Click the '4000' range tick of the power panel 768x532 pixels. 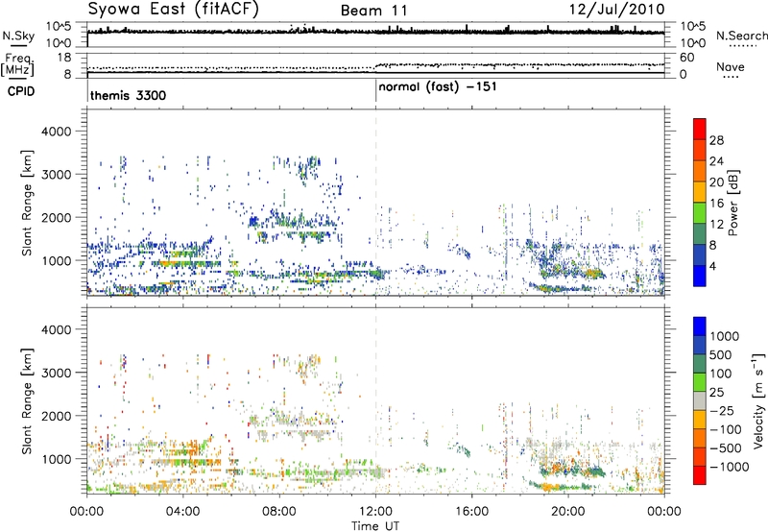(56, 132)
